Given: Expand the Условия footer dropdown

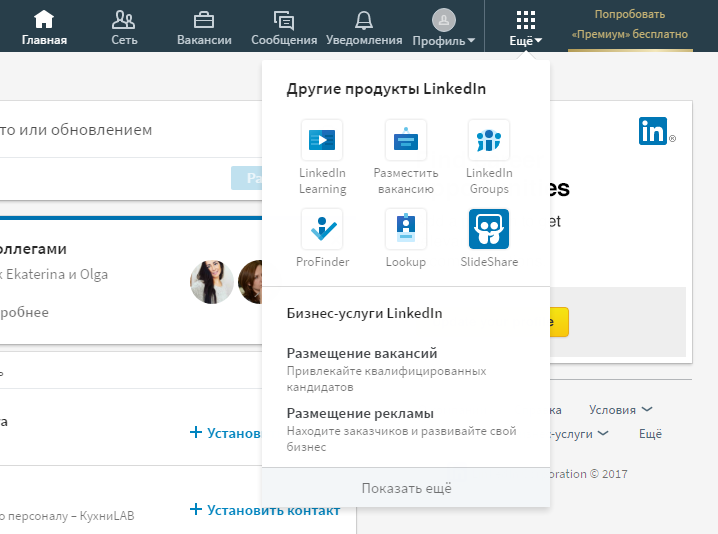Looking at the screenshot, I should 620,409.
